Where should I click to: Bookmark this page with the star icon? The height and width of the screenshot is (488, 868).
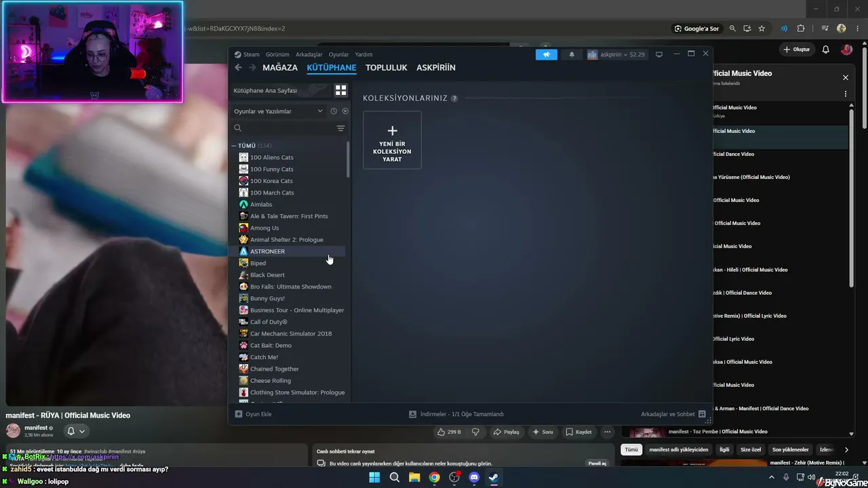[762, 28]
